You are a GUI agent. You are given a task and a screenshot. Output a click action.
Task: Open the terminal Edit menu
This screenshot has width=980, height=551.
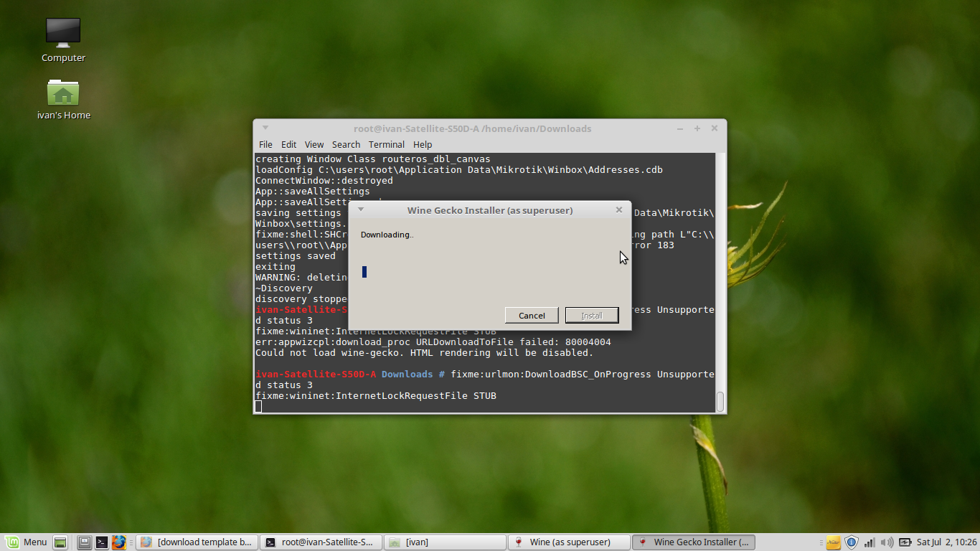[x=288, y=144]
